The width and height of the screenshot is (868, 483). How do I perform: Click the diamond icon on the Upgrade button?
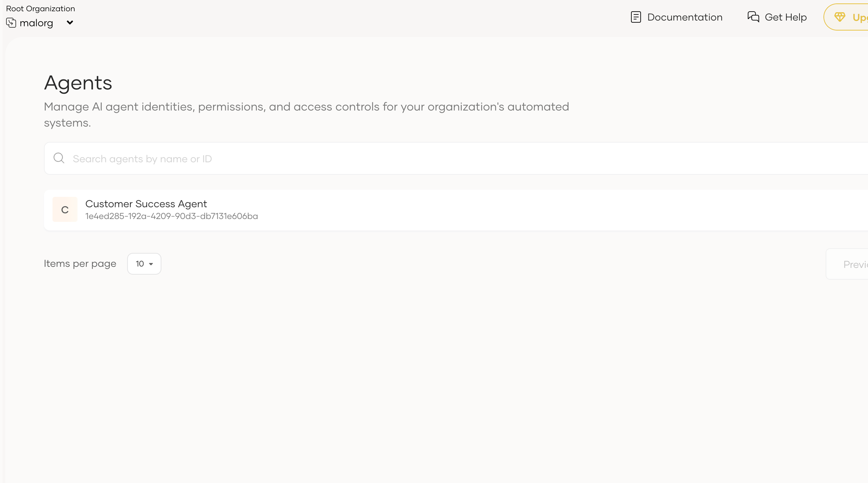(840, 17)
